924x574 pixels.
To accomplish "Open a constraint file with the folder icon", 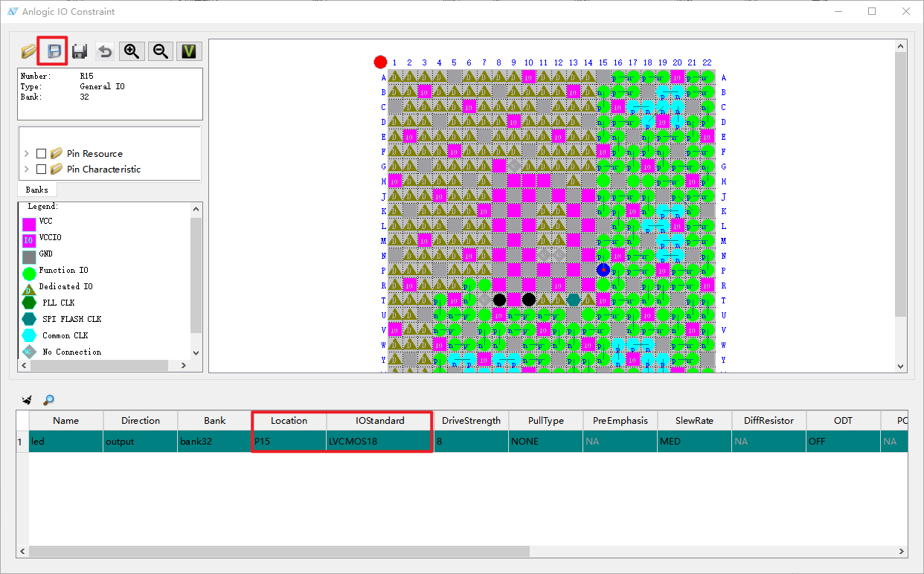I will (28, 51).
